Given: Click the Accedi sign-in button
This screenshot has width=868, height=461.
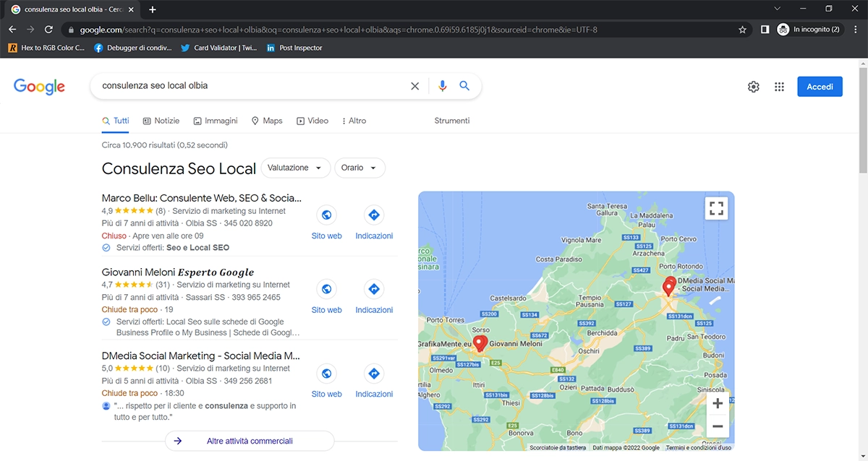Looking at the screenshot, I should coord(820,87).
